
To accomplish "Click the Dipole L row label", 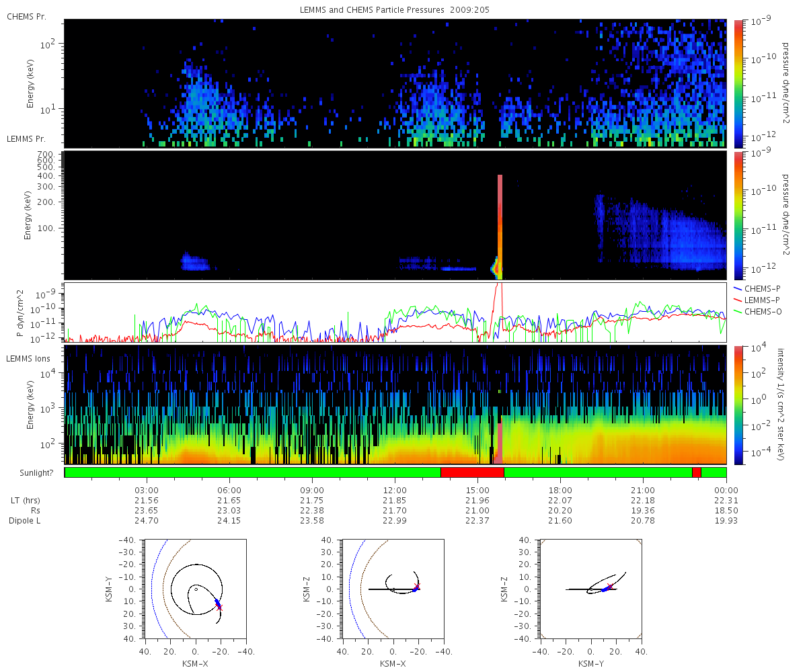I will (26, 521).
